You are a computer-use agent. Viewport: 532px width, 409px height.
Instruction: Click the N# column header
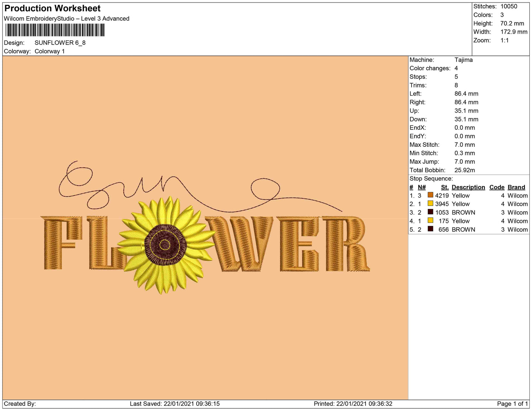coord(422,187)
